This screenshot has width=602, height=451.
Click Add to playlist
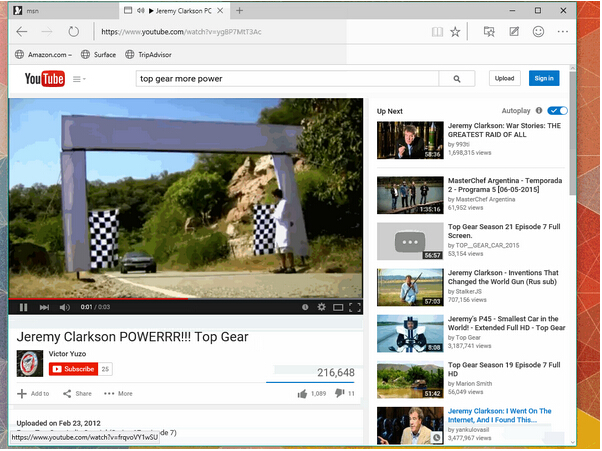click(x=33, y=394)
